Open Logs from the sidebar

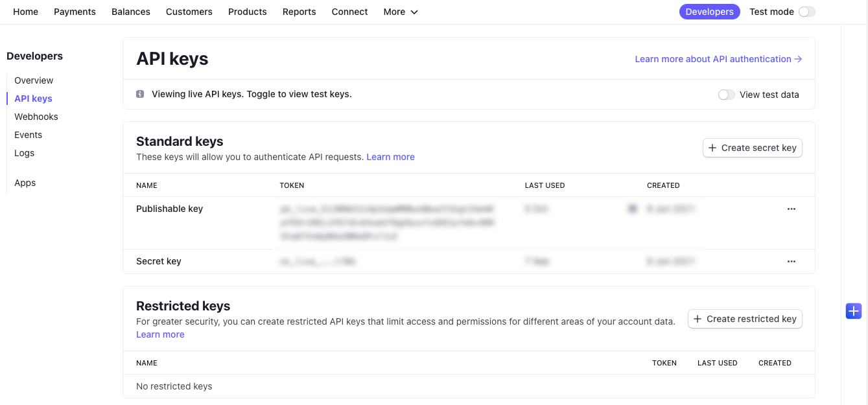(25, 153)
